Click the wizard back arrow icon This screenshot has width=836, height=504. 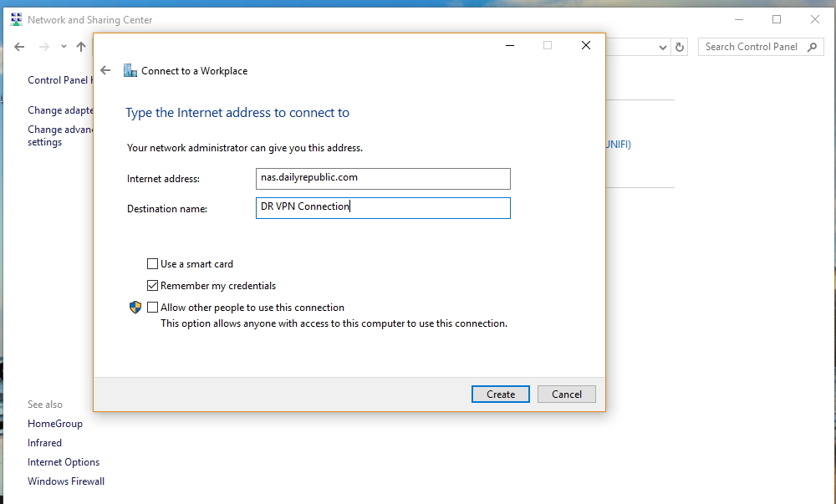click(105, 71)
